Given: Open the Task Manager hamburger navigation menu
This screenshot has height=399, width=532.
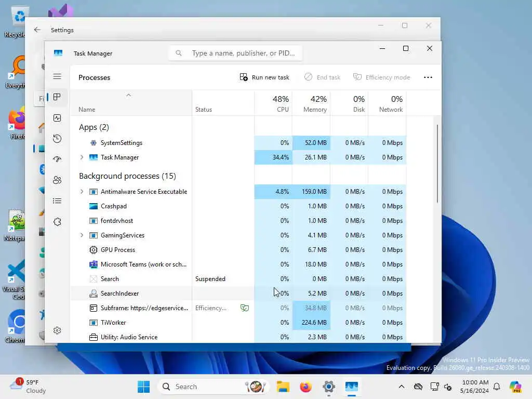Looking at the screenshot, I should pos(57,77).
